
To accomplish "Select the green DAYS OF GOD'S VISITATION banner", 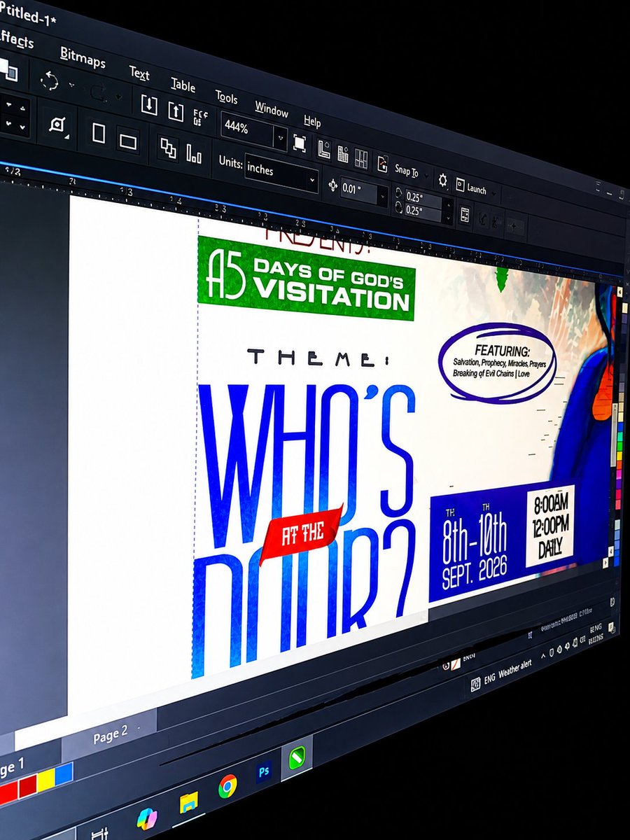I will (x=306, y=278).
